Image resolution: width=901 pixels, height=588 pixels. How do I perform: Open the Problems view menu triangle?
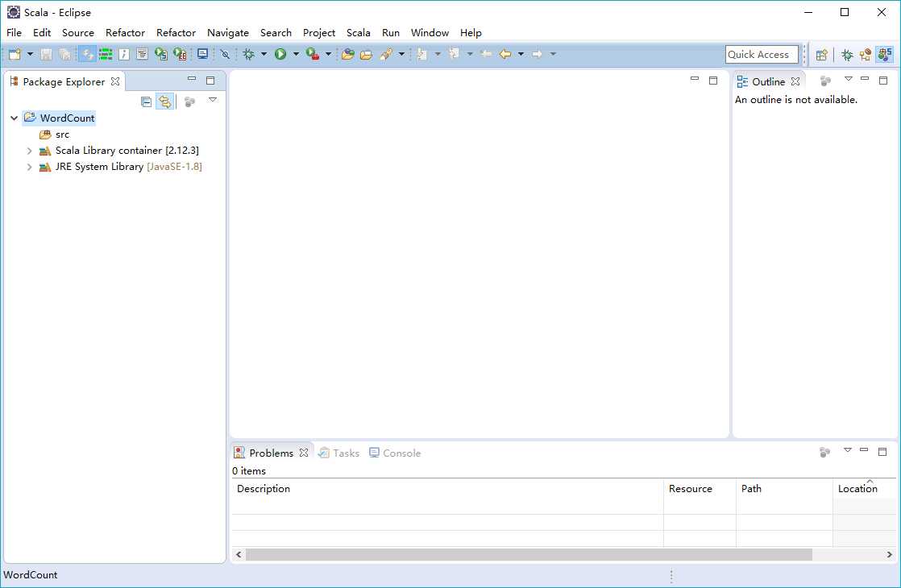pyautogui.click(x=848, y=450)
